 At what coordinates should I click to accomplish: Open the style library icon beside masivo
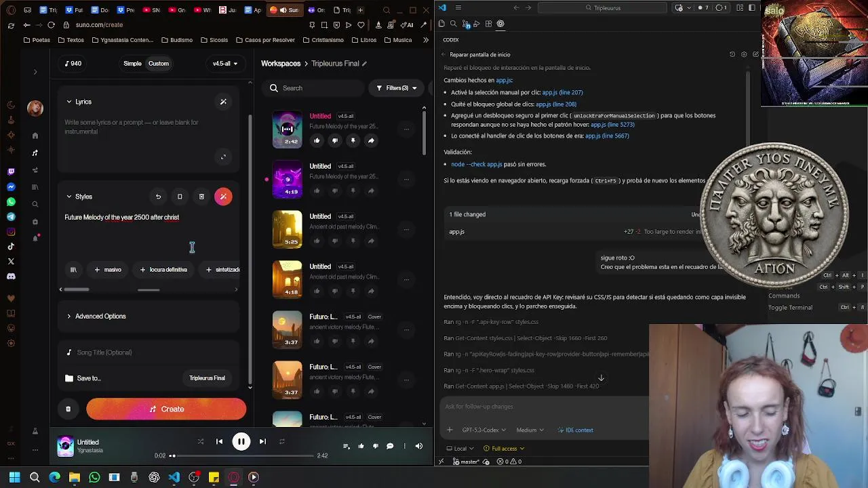[73, 270]
